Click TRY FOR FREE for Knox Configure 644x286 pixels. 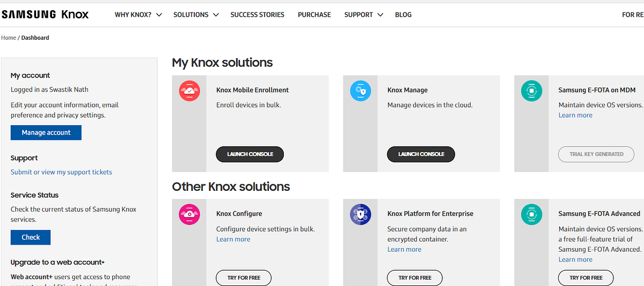pyautogui.click(x=244, y=278)
